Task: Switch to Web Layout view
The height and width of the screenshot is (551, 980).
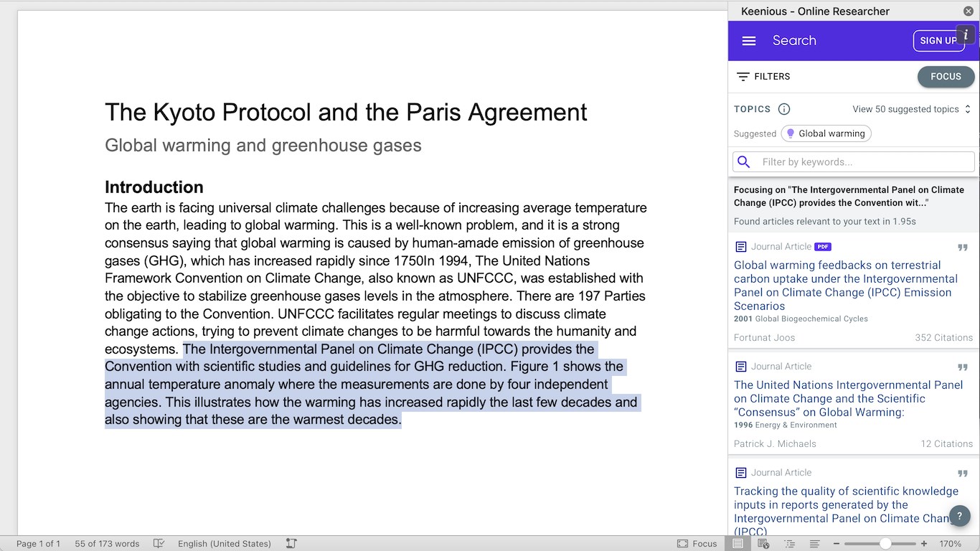Action: [763, 544]
